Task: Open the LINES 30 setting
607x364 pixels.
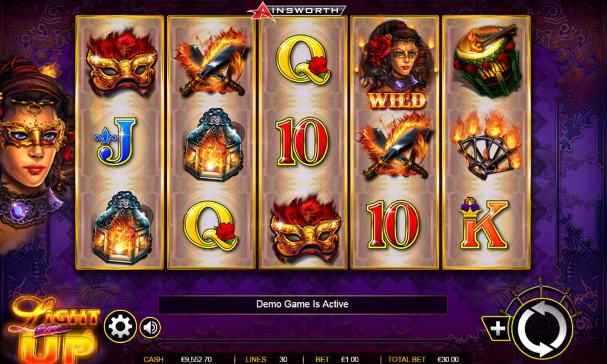Action: click(x=266, y=359)
